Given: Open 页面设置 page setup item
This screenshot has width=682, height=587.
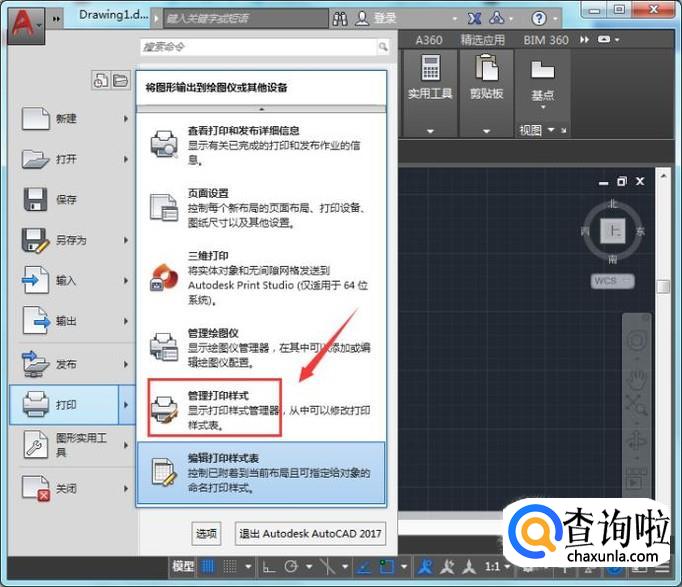Looking at the screenshot, I should pos(261,207).
